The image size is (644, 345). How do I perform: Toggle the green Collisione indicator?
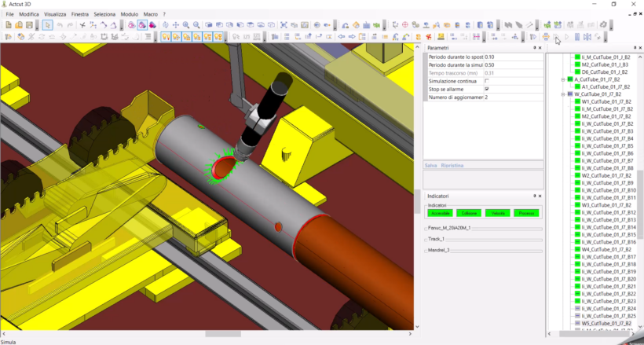point(469,213)
